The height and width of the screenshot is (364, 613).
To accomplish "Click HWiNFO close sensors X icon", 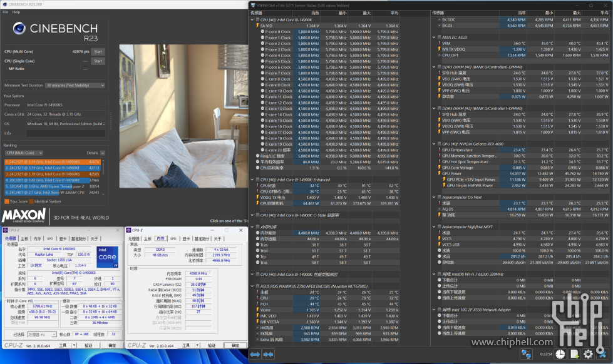I will tap(602, 354).
